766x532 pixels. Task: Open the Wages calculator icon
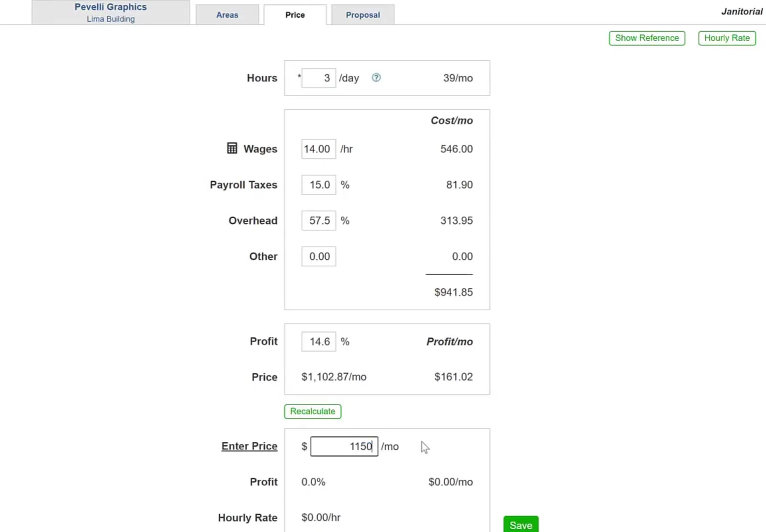[232, 148]
